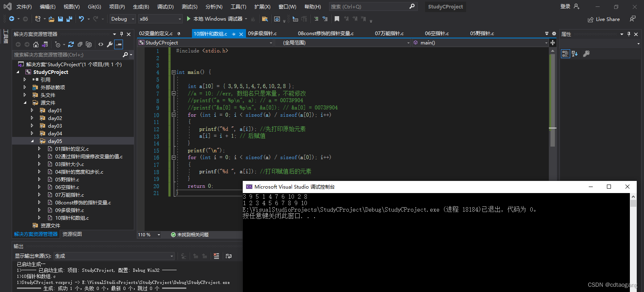Click the property pages wrench in Properties panel
The image size is (644, 292).
click(586, 54)
